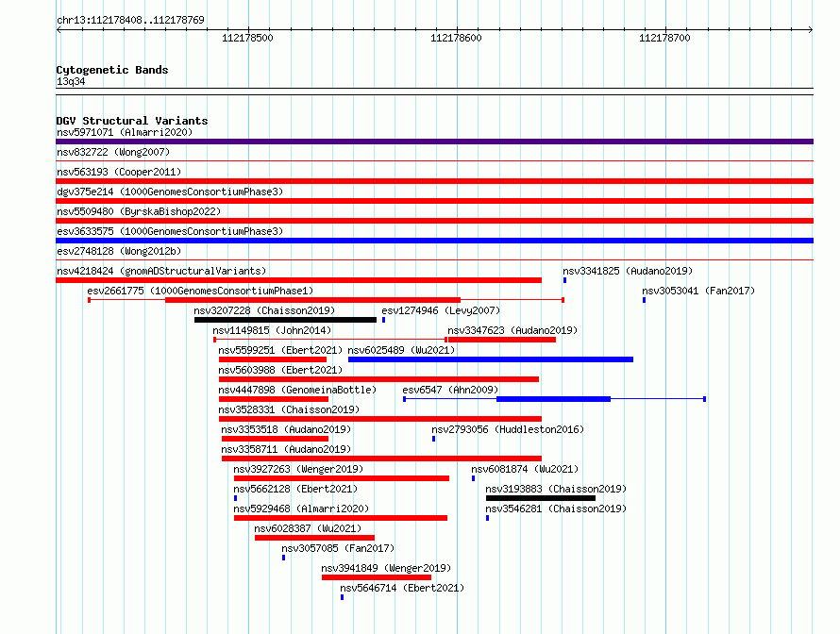This screenshot has width=840, height=634.
Task: Click the nsv5646714 (Ebert2021) blue marker
Action: (x=342, y=597)
